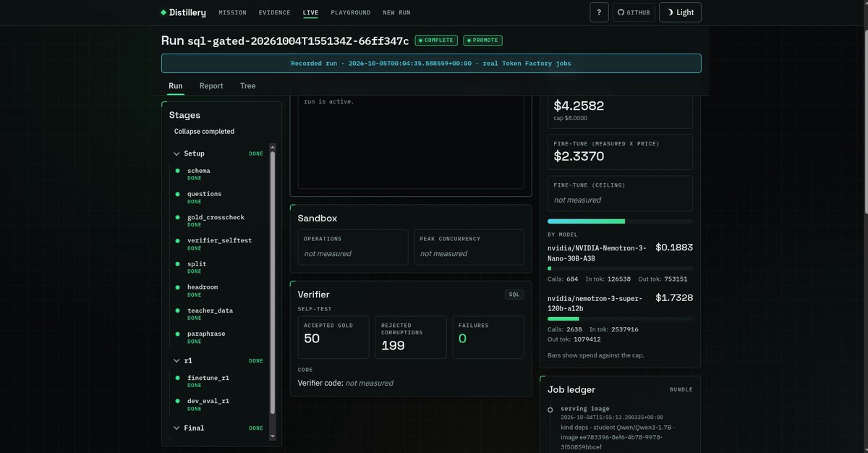Screen dimensions: 868x453
Task: Open the Evidence nav item
Action: tap(274, 13)
